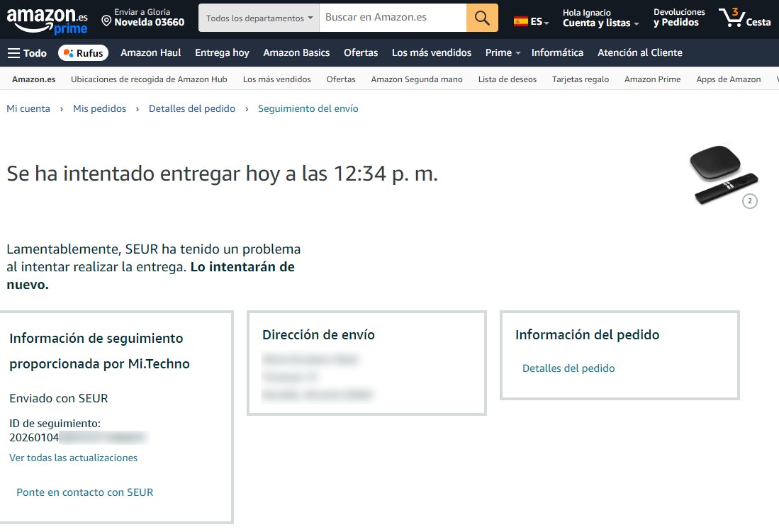Click the Lo intentarán de nuevo message
The width and height of the screenshot is (779, 532).
point(150,276)
